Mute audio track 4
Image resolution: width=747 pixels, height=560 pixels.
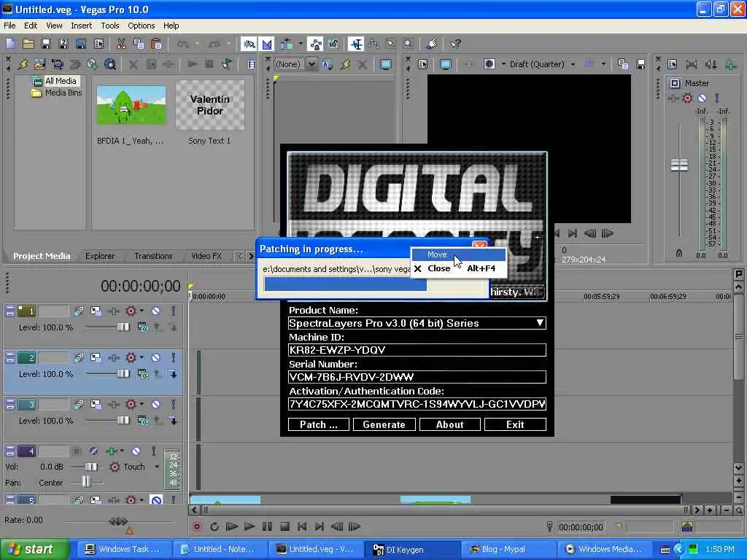[x=136, y=451]
